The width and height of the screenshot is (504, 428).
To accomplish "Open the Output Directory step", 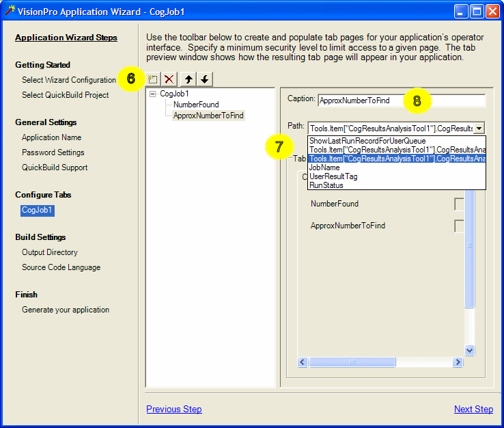I will (49, 252).
